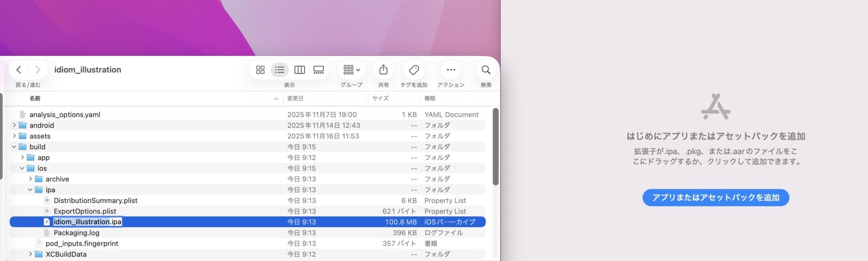Screen dimensions: 868x261
Task: Select the ExportOptions.plist file
Action: (x=85, y=211)
